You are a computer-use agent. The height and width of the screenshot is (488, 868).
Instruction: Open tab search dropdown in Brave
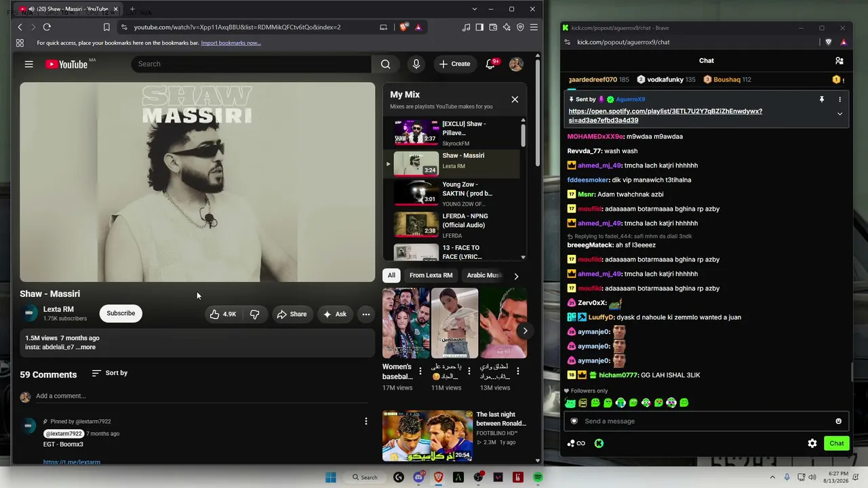[475, 9]
